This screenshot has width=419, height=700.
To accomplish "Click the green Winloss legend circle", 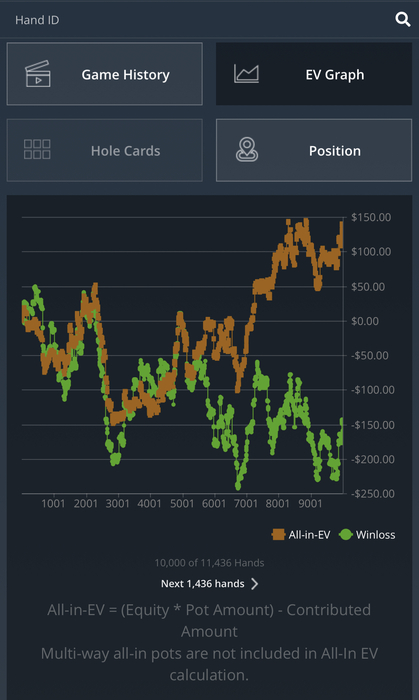I will coord(346,534).
